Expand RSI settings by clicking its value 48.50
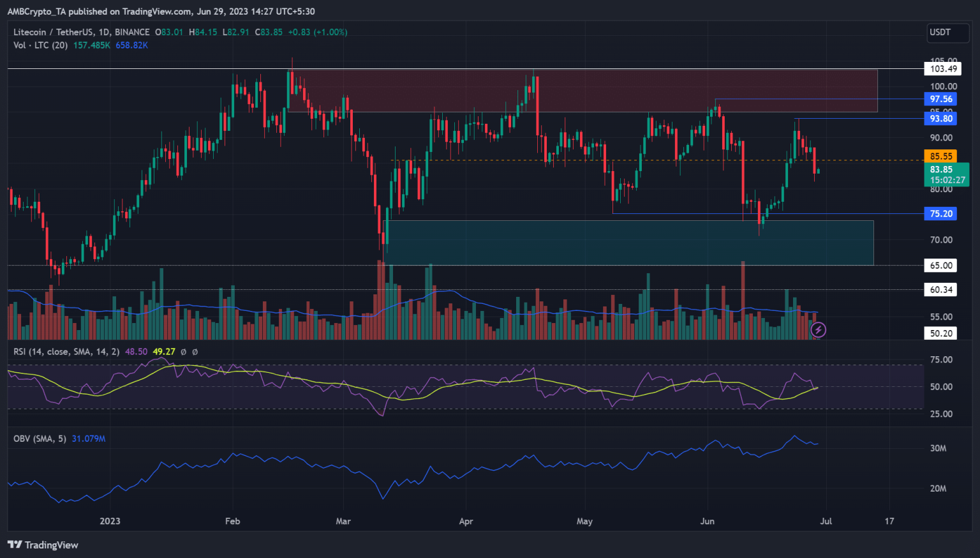This screenshot has height=558, width=980. pyautogui.click(x=135, y=352)
